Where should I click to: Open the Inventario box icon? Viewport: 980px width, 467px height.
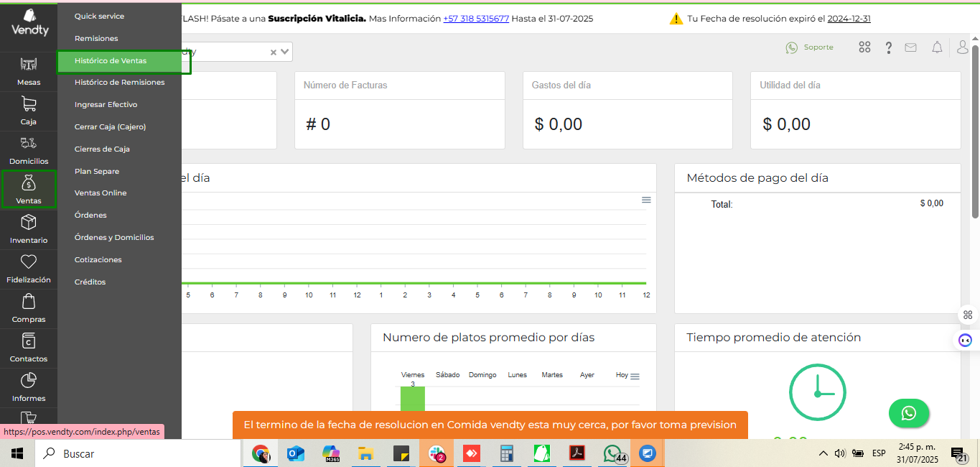[x=29, y=222]
